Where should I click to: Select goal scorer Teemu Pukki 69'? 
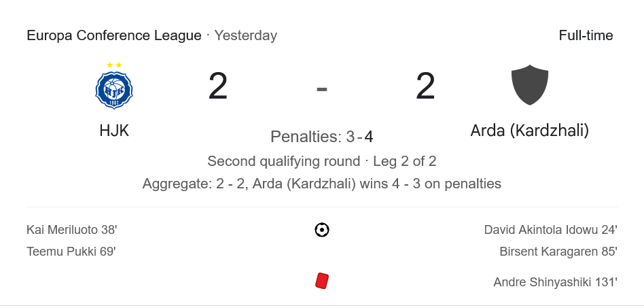click(71, 251)
